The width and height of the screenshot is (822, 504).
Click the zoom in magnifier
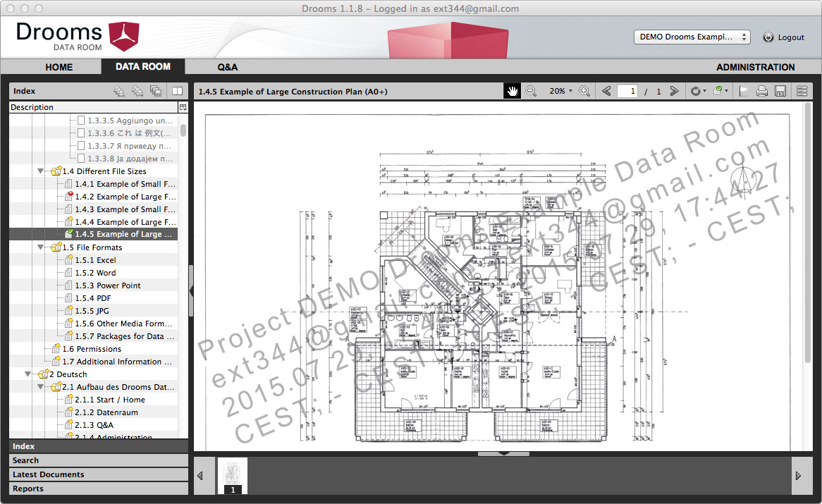584,91
